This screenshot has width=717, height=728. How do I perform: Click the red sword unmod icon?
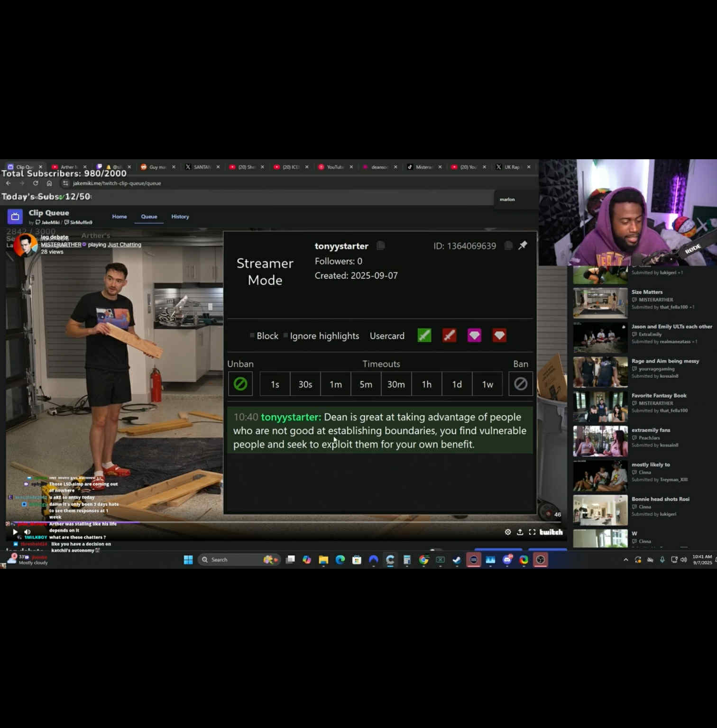coord(450,336)
